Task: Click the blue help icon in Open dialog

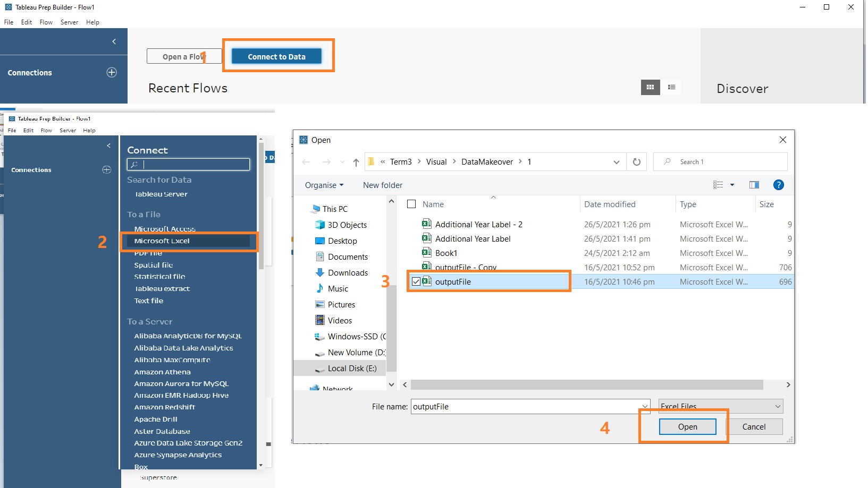Action: click(779, 185)
